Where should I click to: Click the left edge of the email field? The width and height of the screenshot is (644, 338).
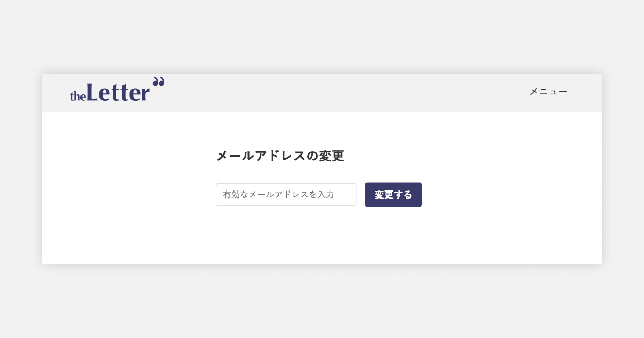pos(219,195)
